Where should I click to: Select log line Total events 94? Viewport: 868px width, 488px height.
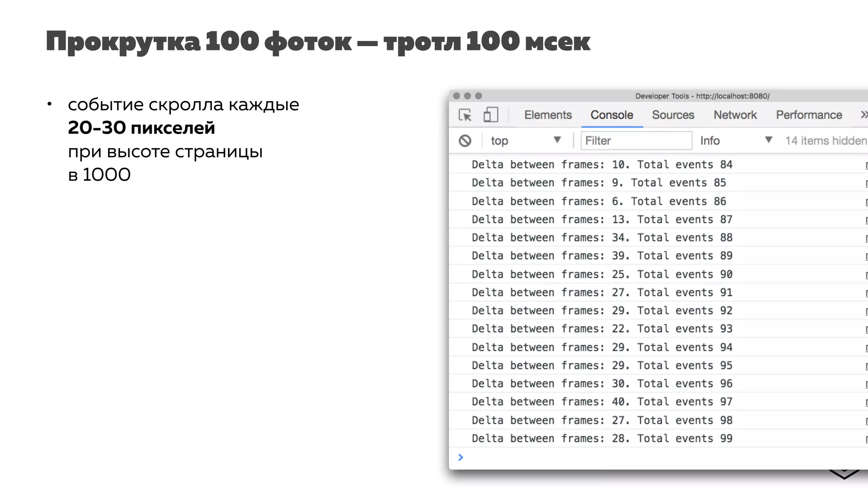658,347
